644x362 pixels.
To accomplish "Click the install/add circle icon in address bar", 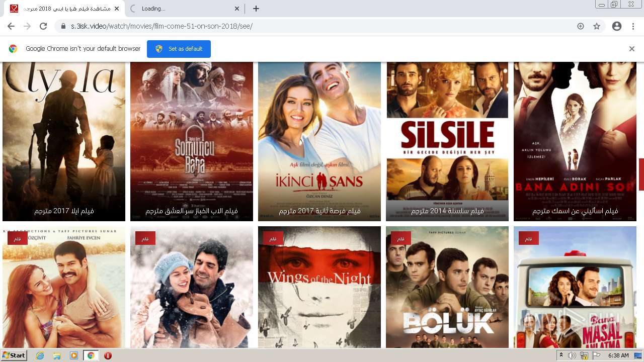I will 581,26.
